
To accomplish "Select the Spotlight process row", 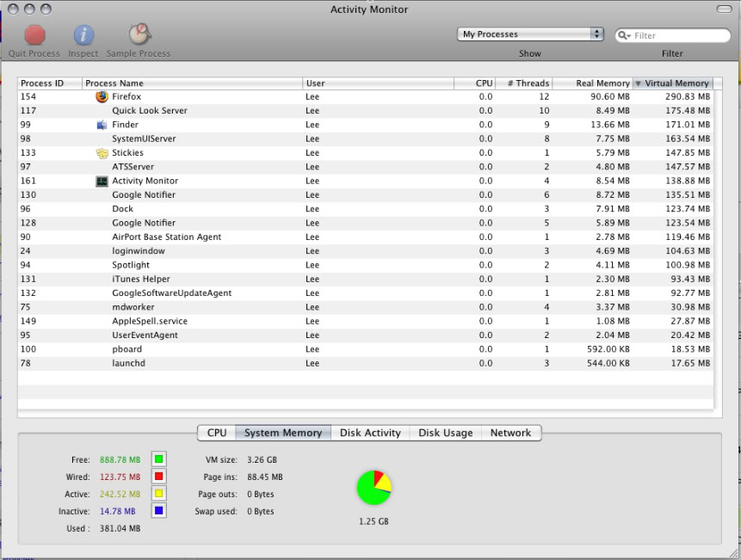I will (365, 265).
